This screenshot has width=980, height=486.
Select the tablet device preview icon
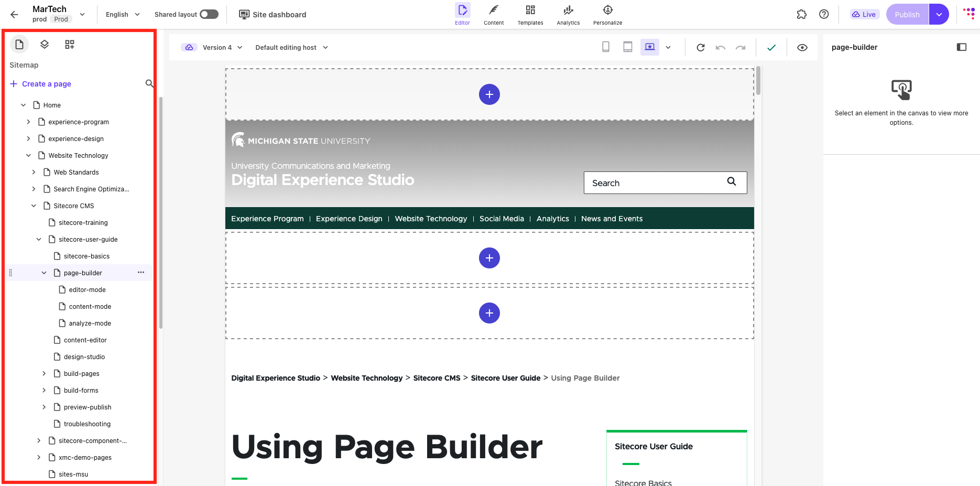point(628,47)
